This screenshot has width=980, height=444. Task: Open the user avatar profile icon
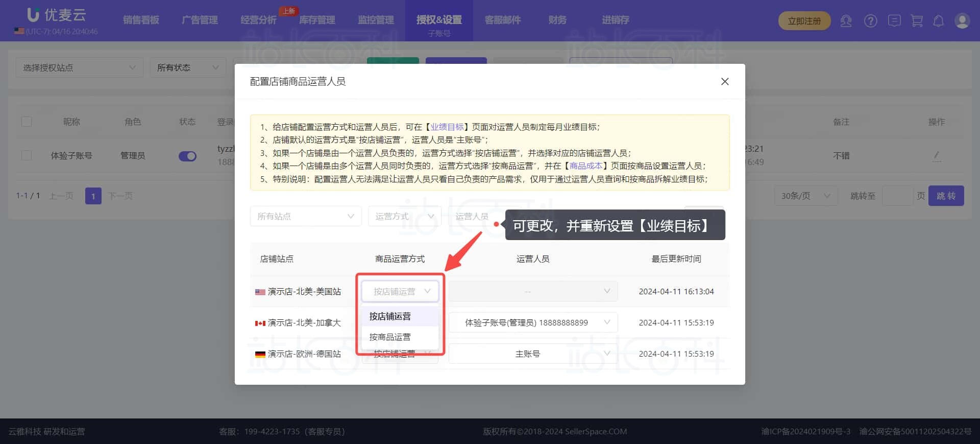[x=962, y=21]
